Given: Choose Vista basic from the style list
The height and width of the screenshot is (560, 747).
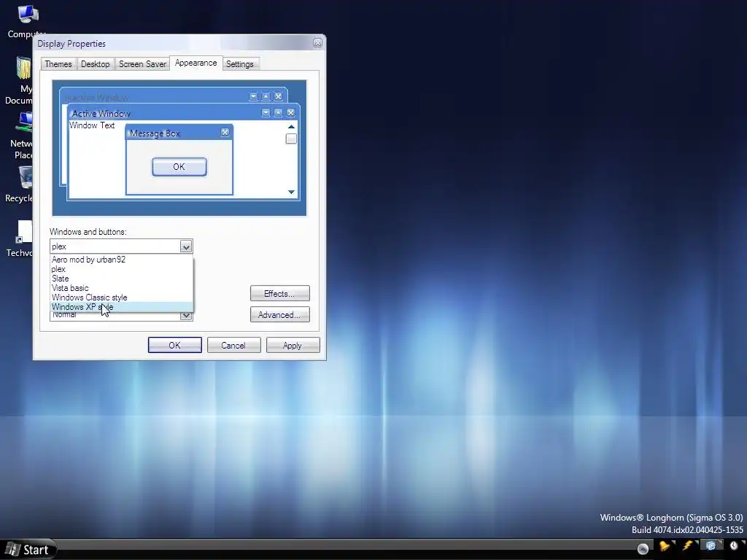Looking at the screenshot, I should 122,288.
